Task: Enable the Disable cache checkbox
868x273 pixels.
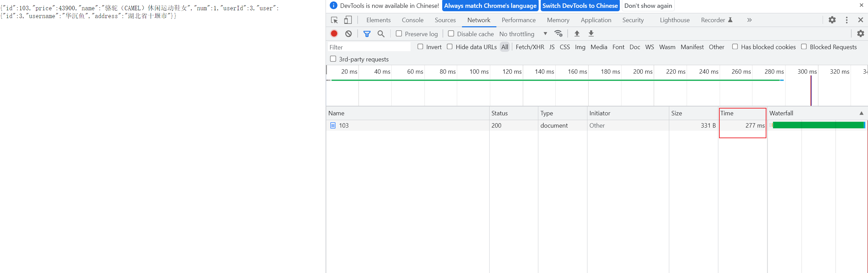Action: point(451,33)
